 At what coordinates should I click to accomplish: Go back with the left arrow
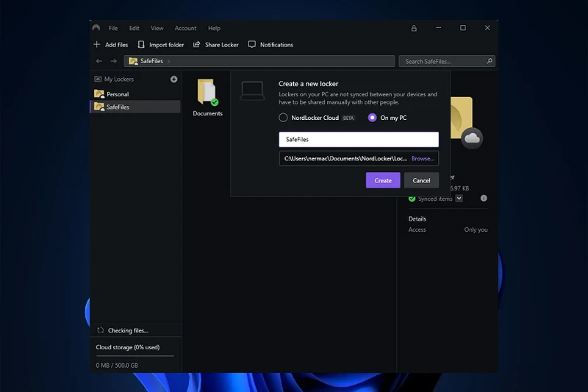tap(99, 62)
